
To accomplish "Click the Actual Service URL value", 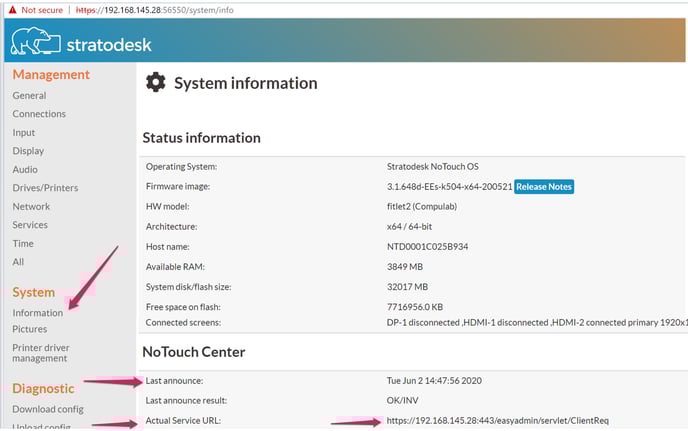I will (x=498, y=420).
